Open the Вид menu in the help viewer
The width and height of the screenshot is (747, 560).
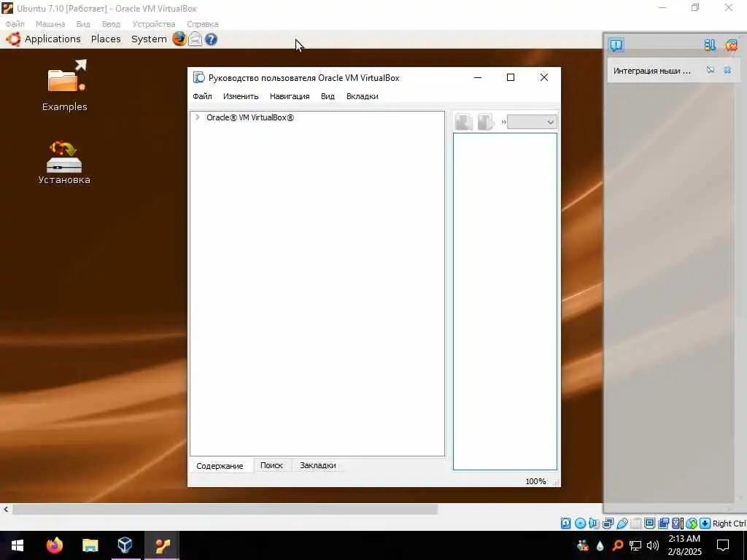click(328, 96)
